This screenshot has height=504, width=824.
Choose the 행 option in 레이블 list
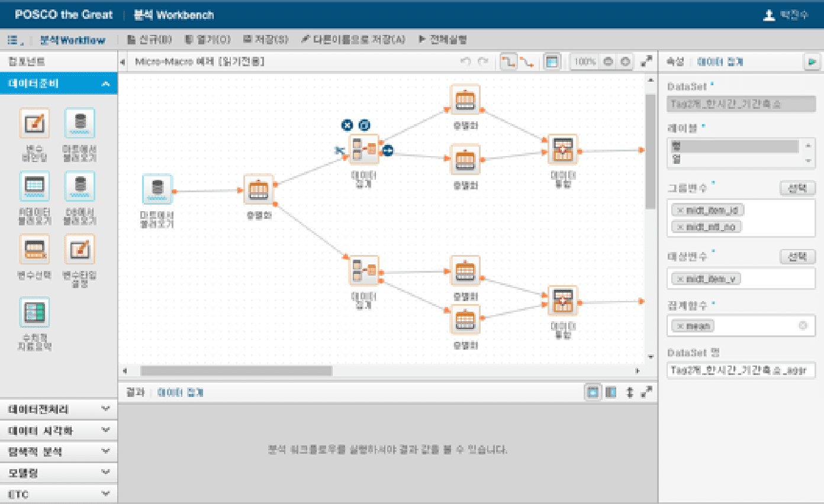tap(734, 146)
